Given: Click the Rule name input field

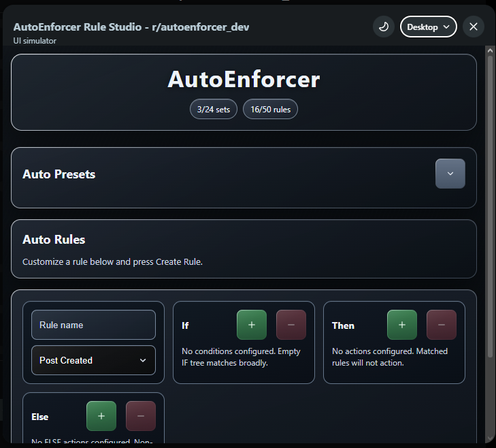Looking at the screenshot, I should [93, 325].
